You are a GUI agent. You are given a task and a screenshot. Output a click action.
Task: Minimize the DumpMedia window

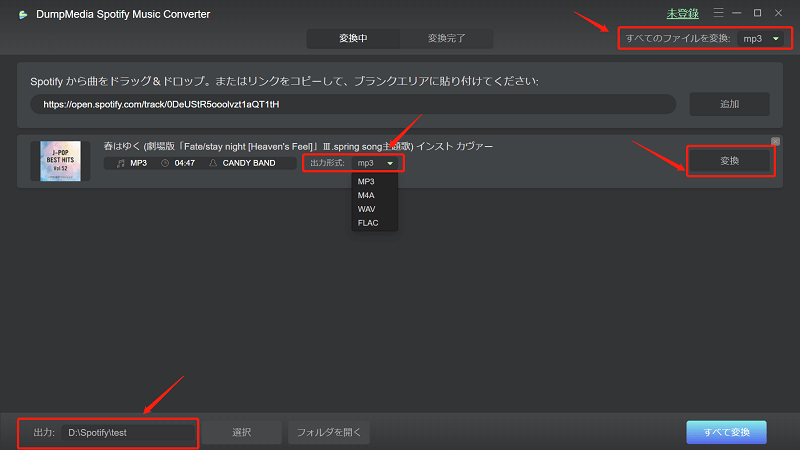737,13
